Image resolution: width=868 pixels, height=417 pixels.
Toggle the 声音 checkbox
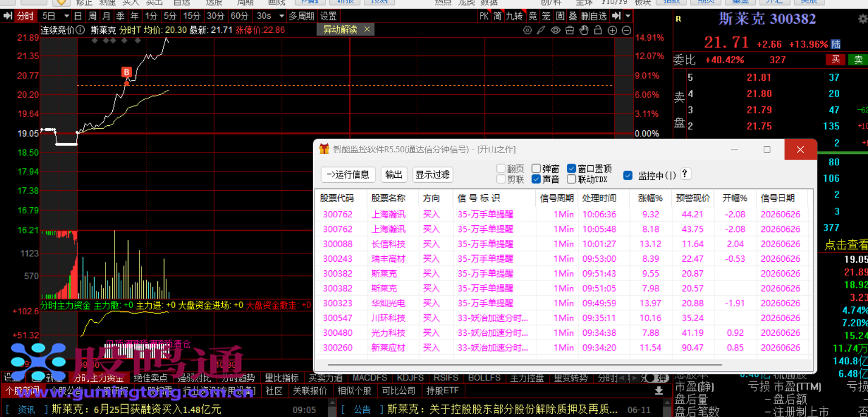coord(536,179)
